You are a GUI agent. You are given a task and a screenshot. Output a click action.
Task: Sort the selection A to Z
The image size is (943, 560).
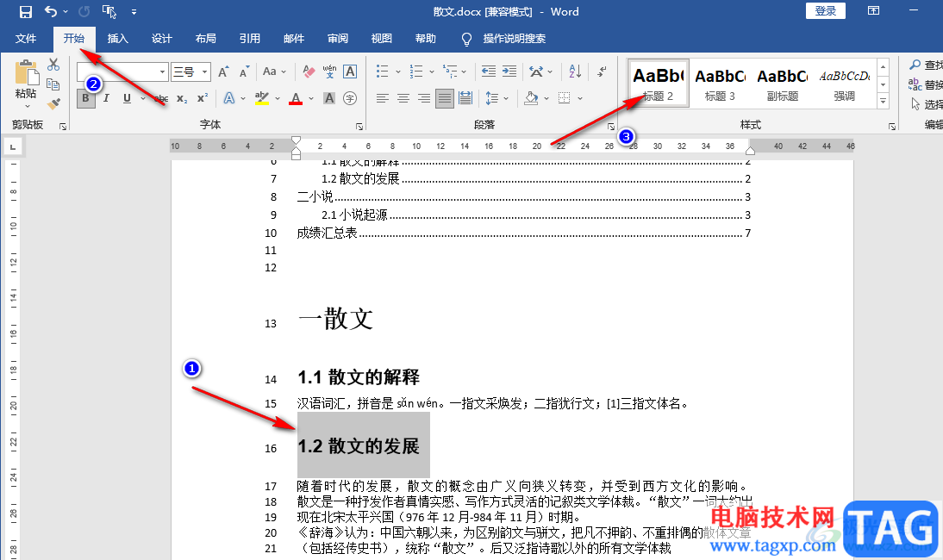[575, 72]
